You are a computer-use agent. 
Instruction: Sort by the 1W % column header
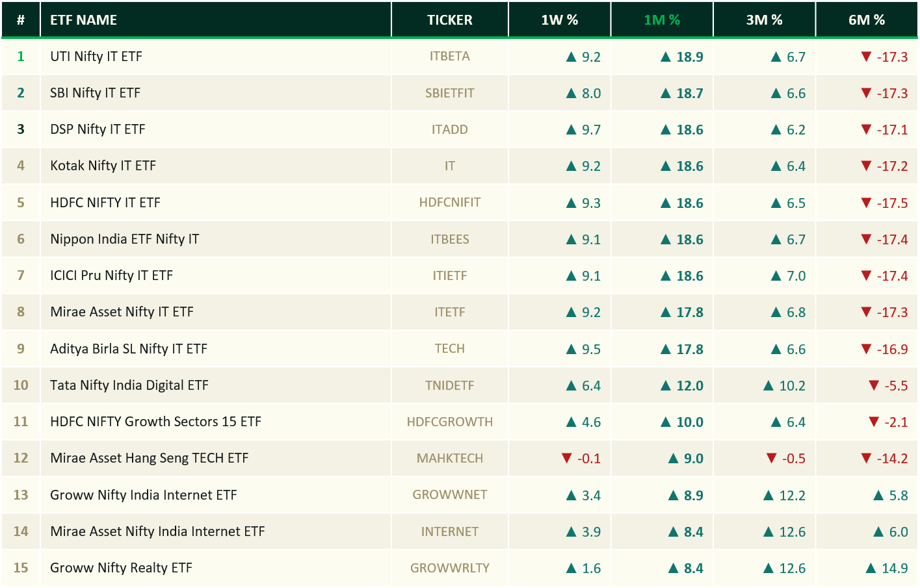[x=559, y=20]
